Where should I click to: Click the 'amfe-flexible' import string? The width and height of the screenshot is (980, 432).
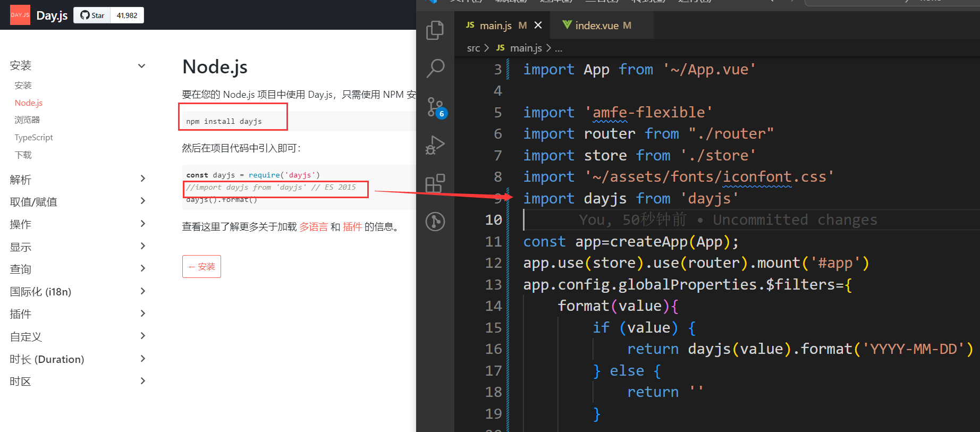pyautogui.click(x=648, y=113)
